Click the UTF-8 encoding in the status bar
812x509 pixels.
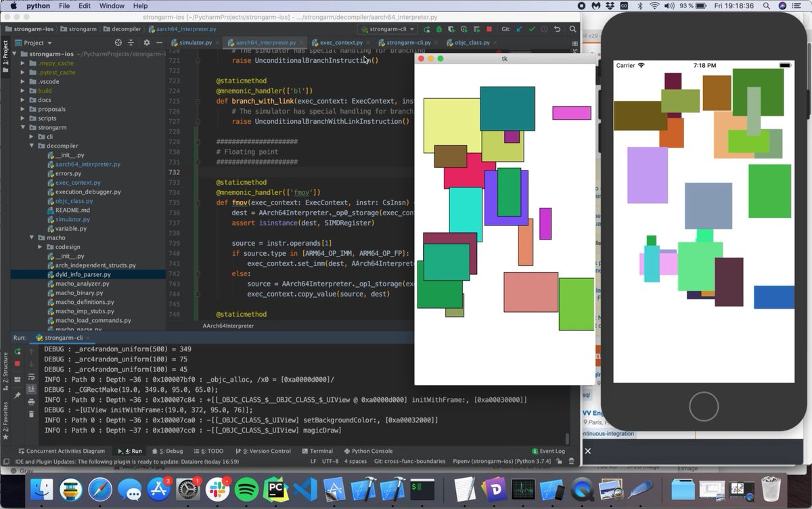click(330, 461)
